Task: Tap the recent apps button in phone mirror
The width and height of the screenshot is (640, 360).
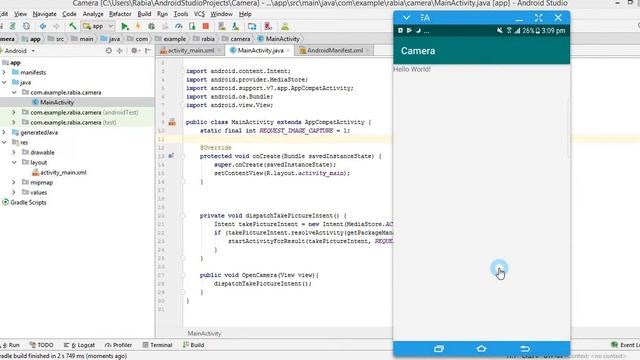Action: [439, 349]
